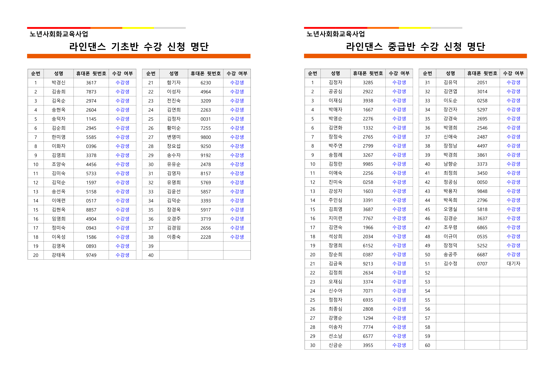This screenshot has width=554, height=392.
Task: Click the row number 60 cell
Action: click(x=427, y=345)
